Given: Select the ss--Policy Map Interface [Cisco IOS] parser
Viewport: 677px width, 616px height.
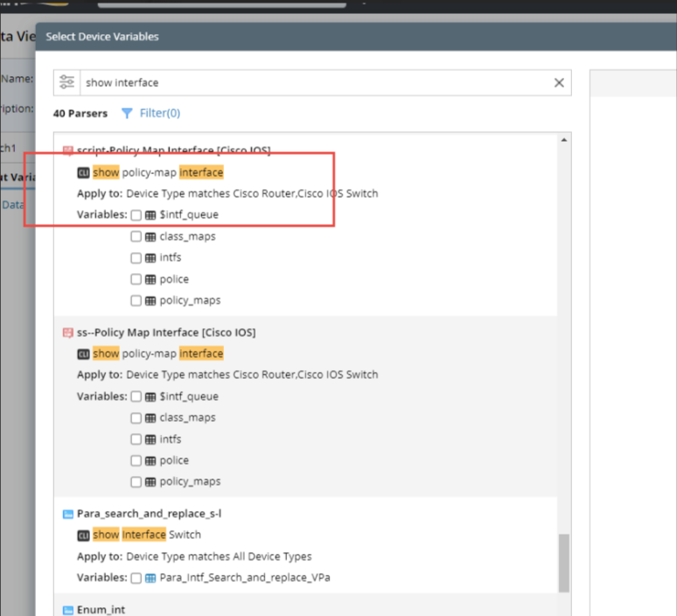Looking at the screenshot, I should coord(165,332).
